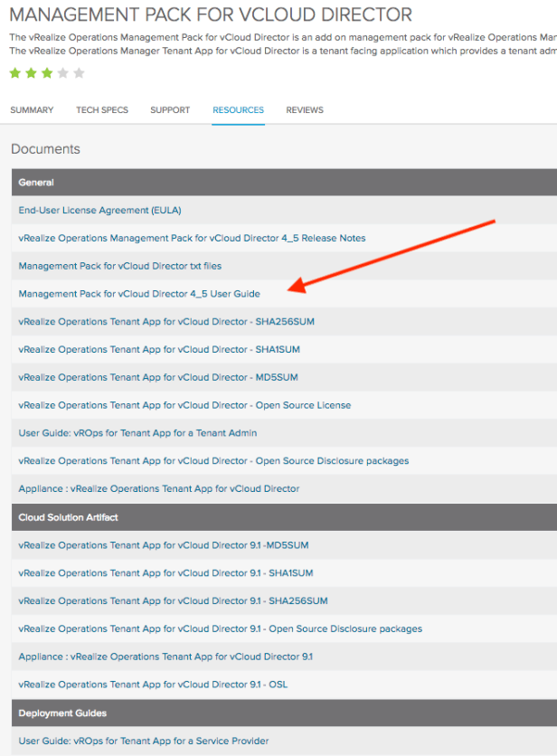Open the Tech Specs tab
Viewport: 557px width, 756px height.
tap(102, 110)
